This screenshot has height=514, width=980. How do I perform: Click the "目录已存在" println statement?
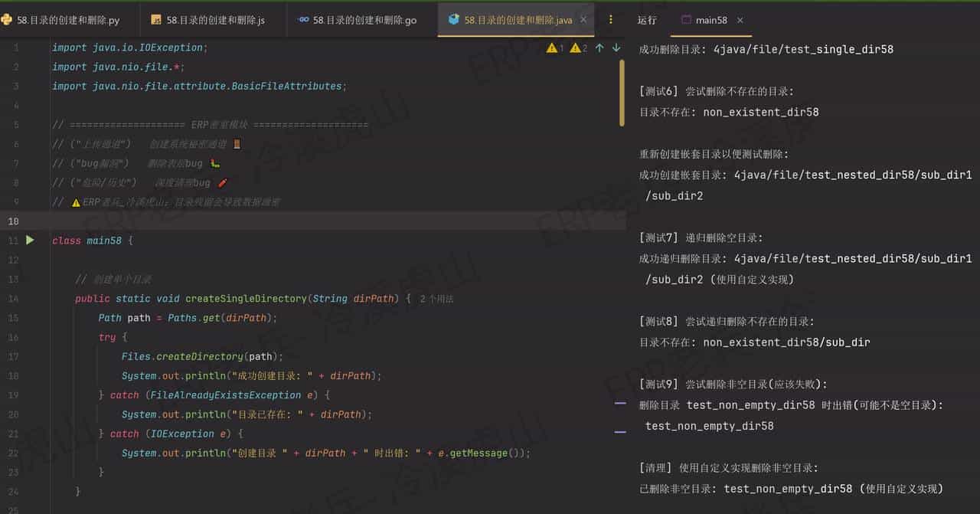(x=247, y=414)
